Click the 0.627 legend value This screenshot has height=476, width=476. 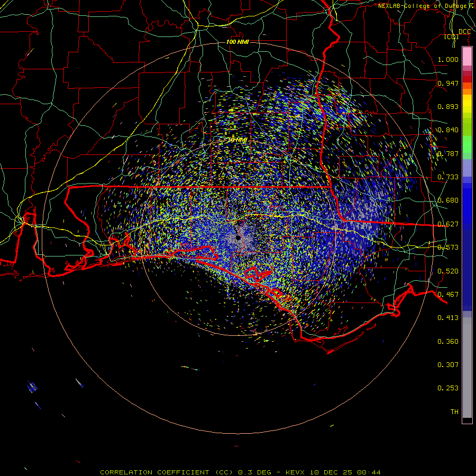point(448,224)
